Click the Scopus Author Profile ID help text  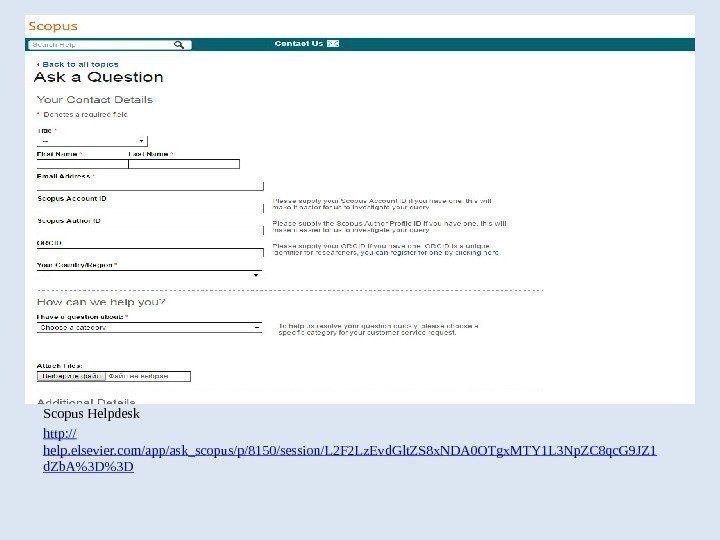(389, 226)
